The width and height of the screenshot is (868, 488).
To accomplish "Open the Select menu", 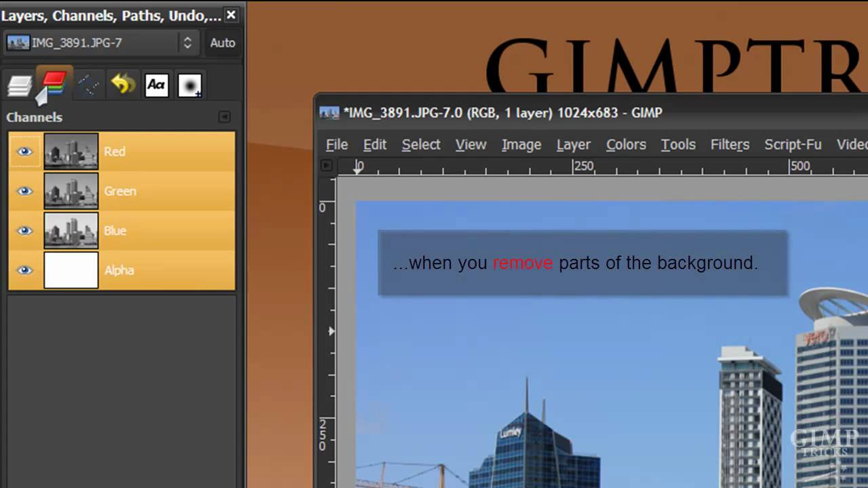I will tap(421, 144).
